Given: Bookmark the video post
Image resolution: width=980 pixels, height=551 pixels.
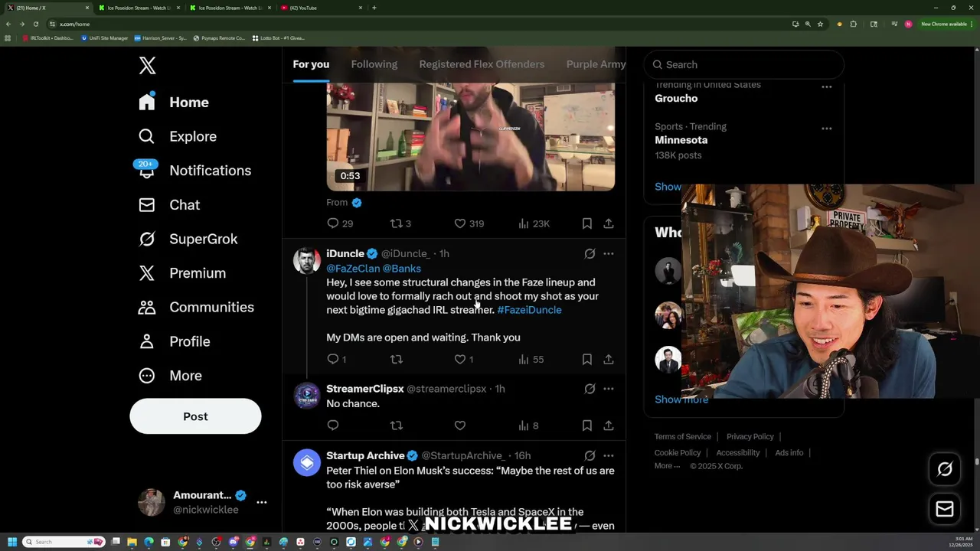Looking at the screenshot, I should pos(587,223).
